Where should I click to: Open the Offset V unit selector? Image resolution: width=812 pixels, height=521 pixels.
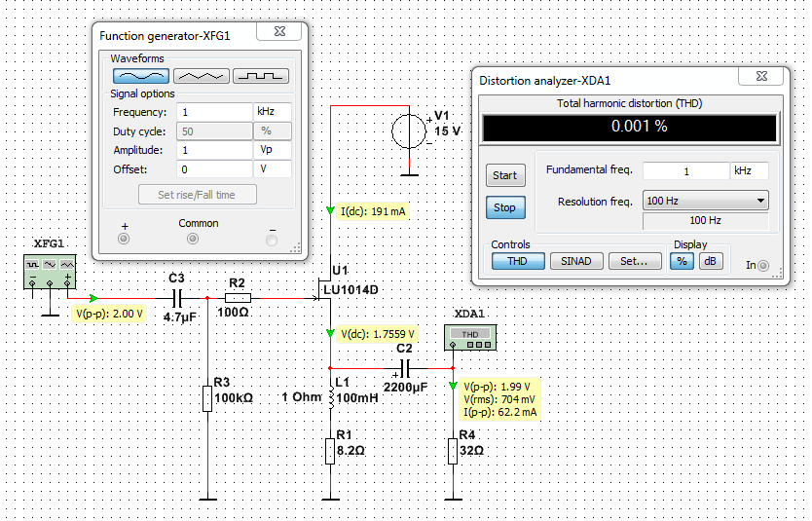273,168
